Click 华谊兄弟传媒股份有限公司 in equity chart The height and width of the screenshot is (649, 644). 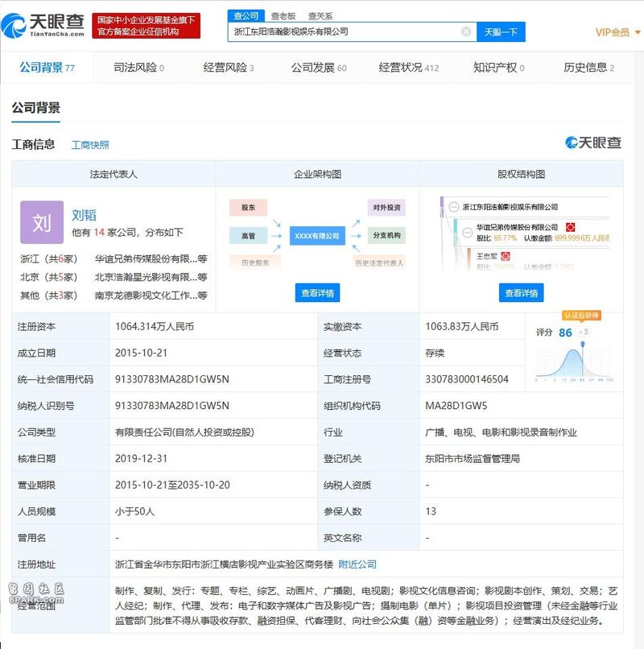point(518,227)
